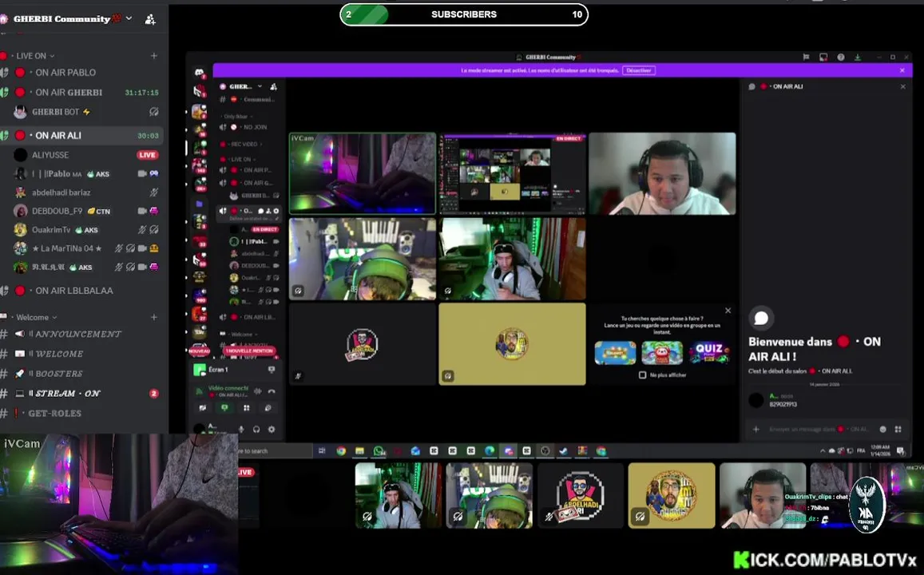Open help icon in Discord title bar

click(x=841, y=57)
